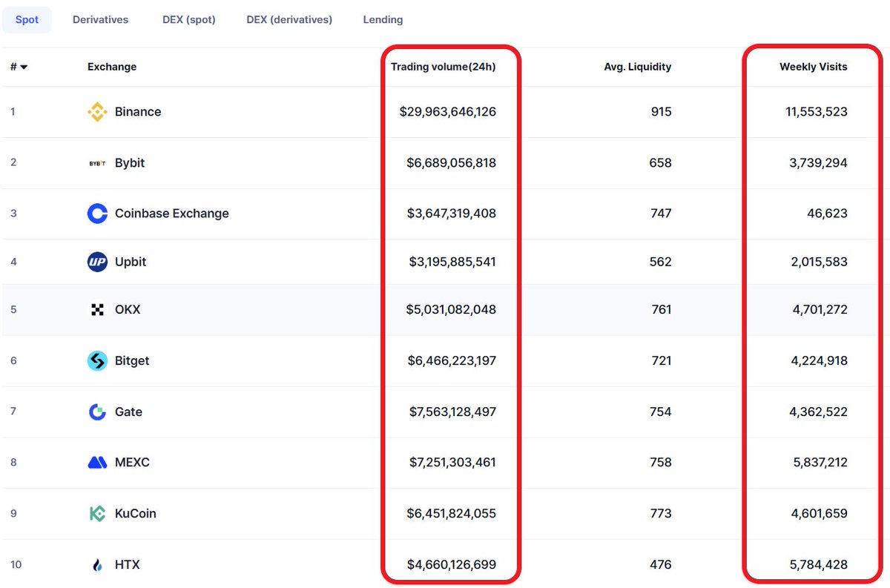Image resolution: width=890 pixels, height=588 pixels.
Task: Click Gate liquidity score 754
Action: (660, 412)
